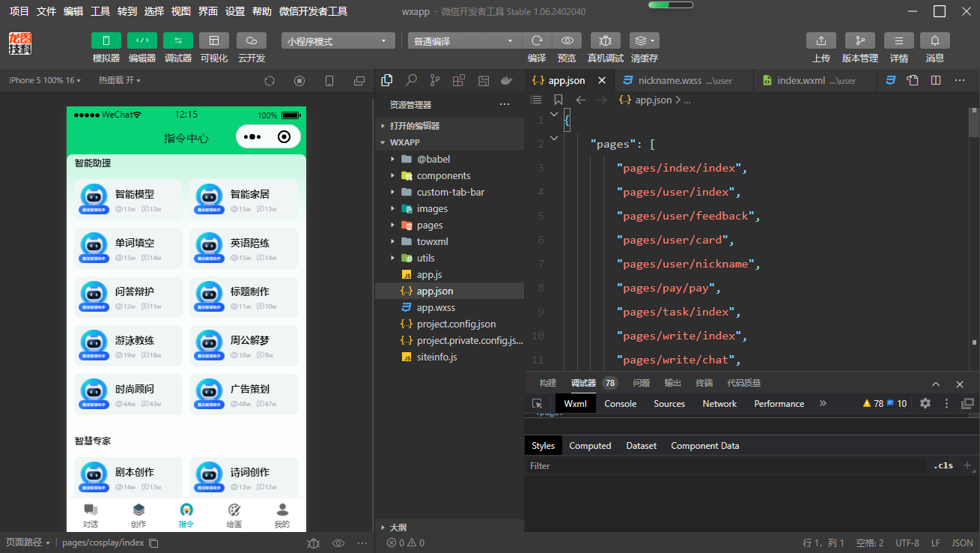Open the Extensions icon in sidebar

459,80
